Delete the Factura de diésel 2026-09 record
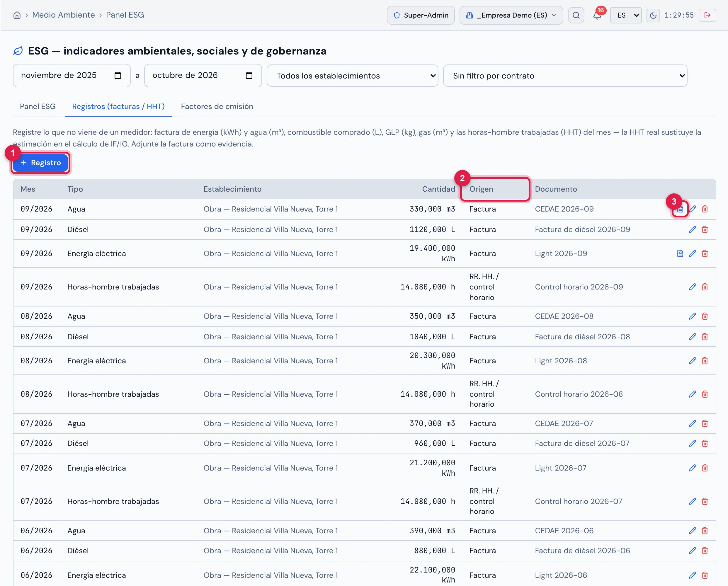The width and height of the screenshot is (728, 586). (705, 229)
